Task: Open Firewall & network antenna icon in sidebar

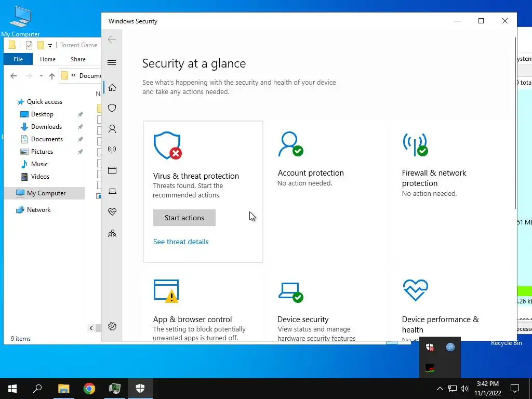Action: 112,150
